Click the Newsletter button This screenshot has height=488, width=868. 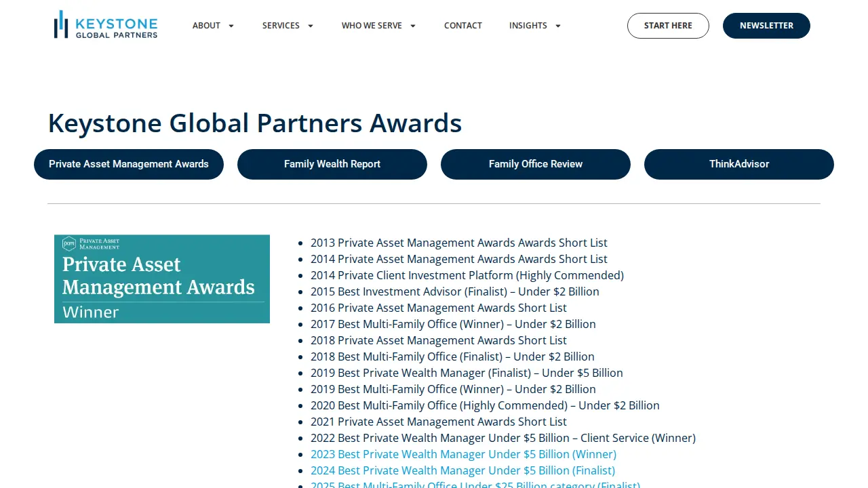click(766, 26)
